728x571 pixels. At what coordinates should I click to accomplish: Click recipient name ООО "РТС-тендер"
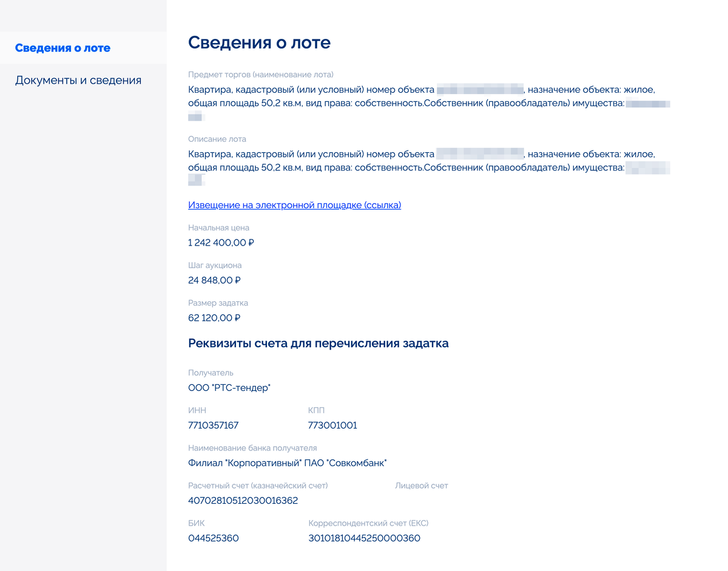pyautogui.click(x=229, y=388)
